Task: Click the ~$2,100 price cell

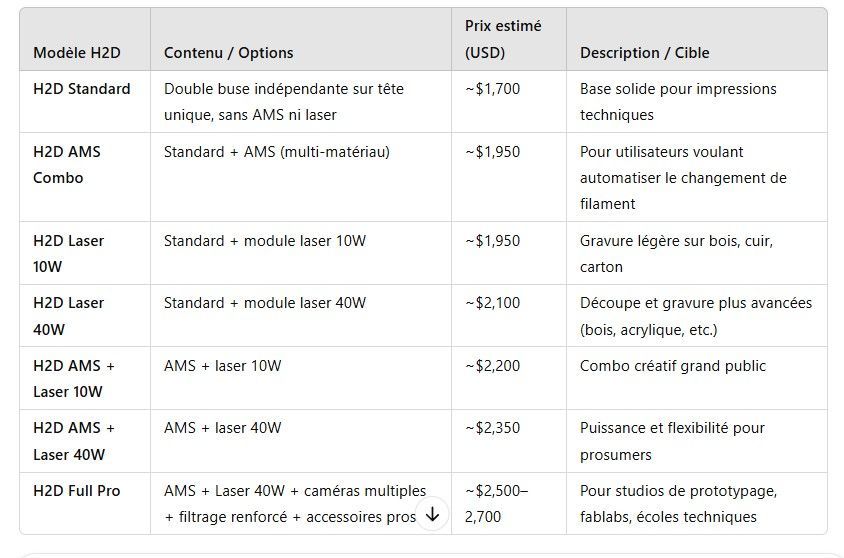Action: [x=493, y=303]
